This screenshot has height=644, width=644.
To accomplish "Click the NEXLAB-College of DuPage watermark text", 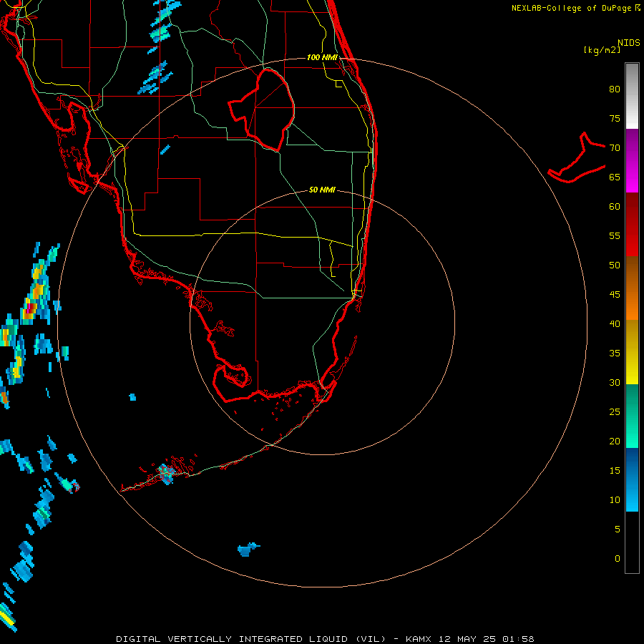I will pos(575,8).
